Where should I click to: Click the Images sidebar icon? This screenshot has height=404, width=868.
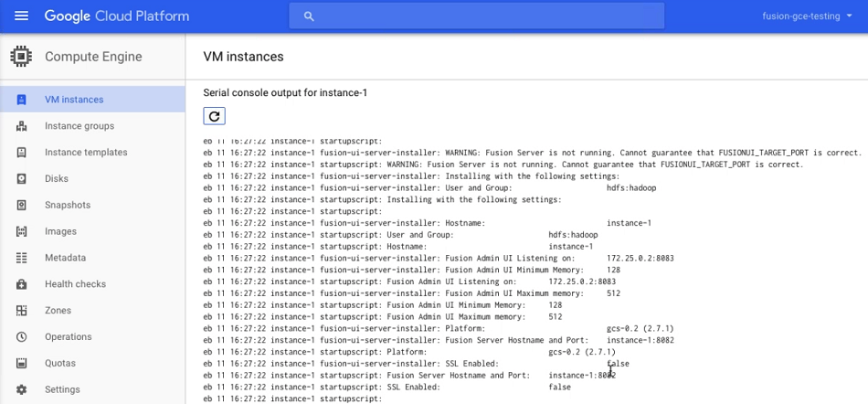point(22,231)
